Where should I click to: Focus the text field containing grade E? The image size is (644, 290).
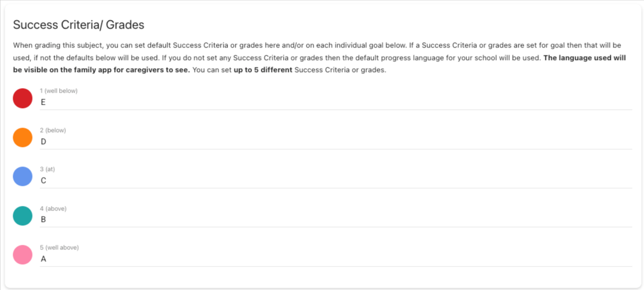click(335, 102)
